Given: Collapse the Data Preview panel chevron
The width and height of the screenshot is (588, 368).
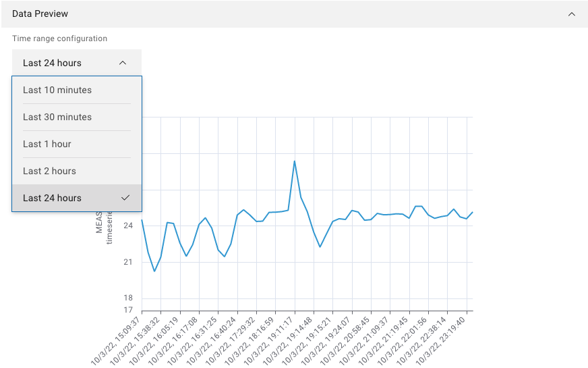Looking at the screenshot, I should (572, 14).
